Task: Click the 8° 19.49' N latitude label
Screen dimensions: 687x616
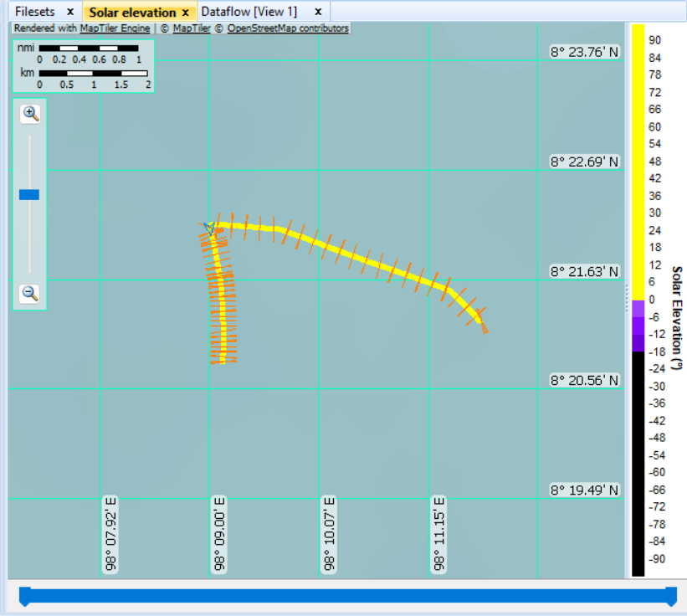Action: click(584, 490)
